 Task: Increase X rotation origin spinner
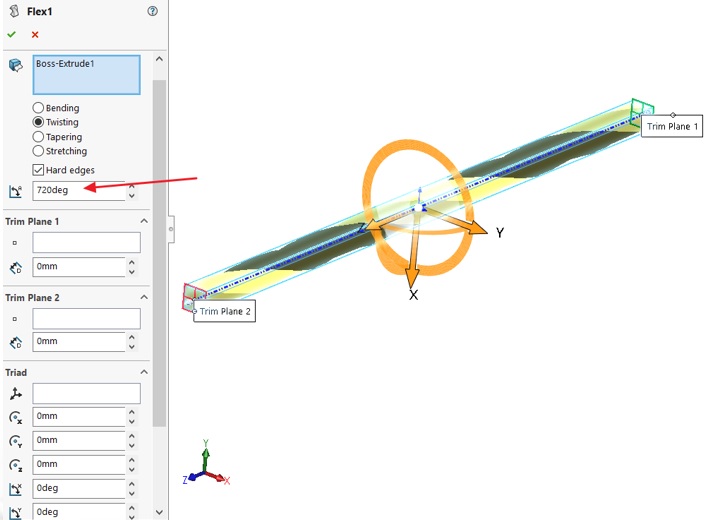click(132, 412)
